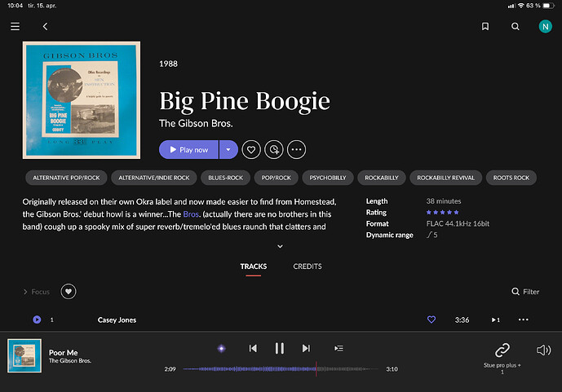
Task: Open the Stue pro plus zone selector
Action: 502,359
